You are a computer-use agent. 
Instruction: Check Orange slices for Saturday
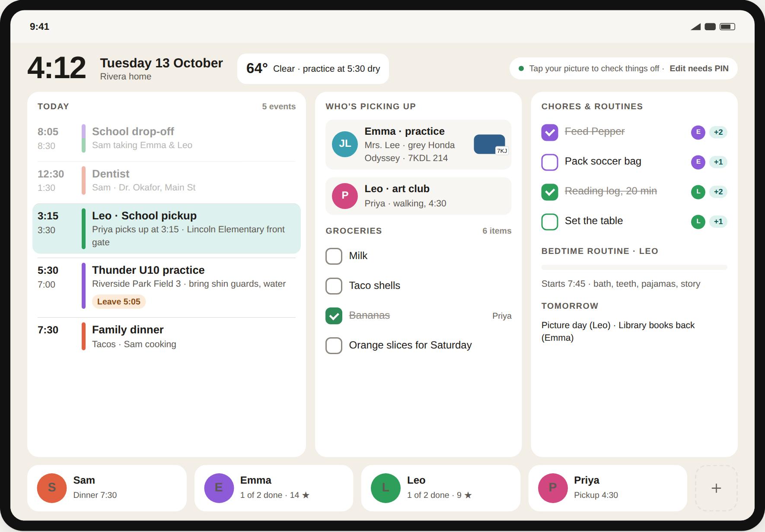[334, 345]
